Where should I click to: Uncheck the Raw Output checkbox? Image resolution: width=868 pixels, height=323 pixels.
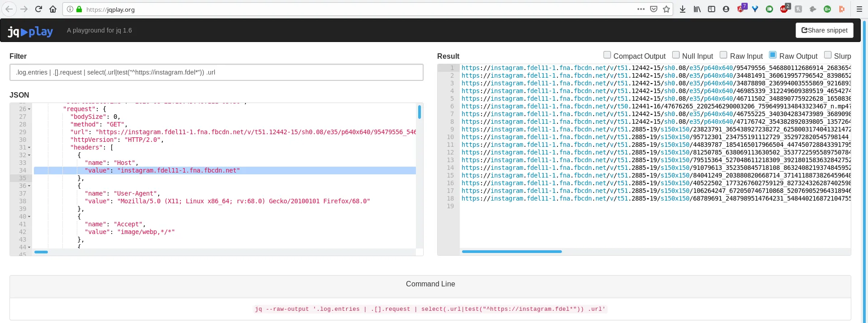[x=773, y=55]
